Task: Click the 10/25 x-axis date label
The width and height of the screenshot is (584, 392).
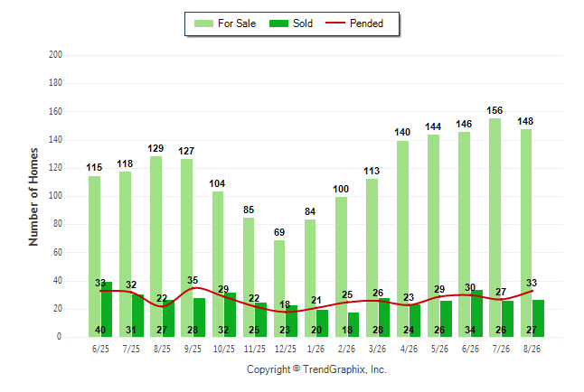Action: pyautogui.click(x=224, y=350)
